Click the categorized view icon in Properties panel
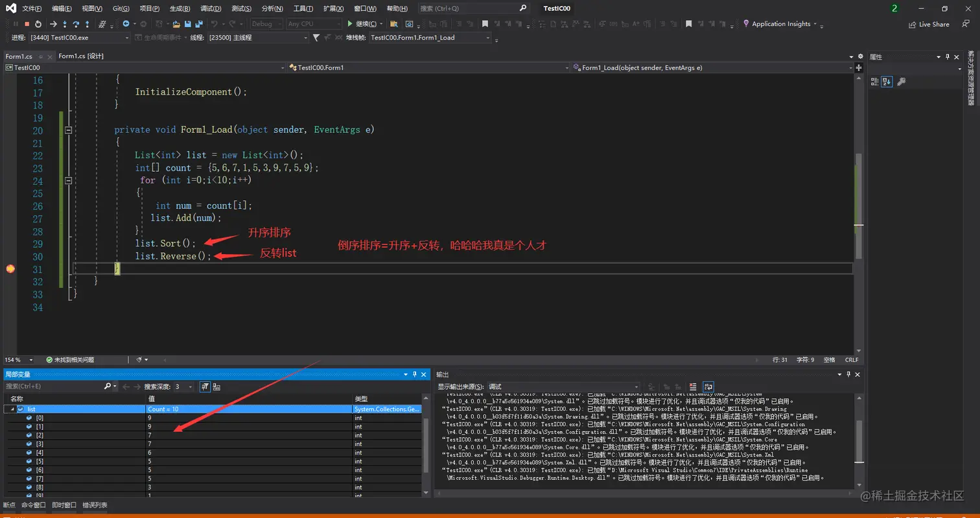 [875, 82]
